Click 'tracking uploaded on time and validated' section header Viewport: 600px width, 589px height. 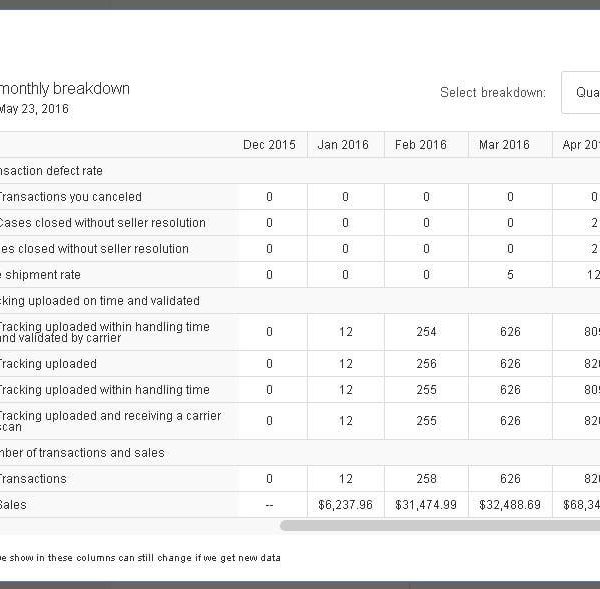(99, 301)
